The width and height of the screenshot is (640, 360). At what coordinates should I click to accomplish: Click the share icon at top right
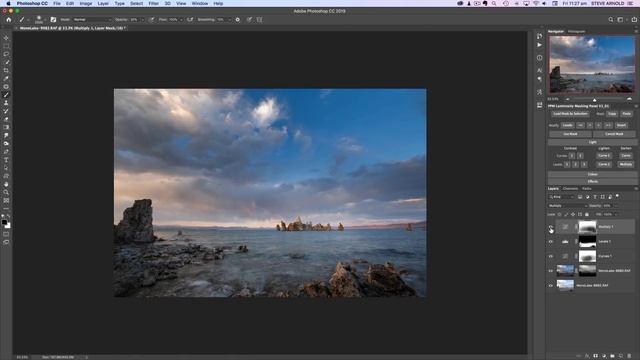coord(634,20)
